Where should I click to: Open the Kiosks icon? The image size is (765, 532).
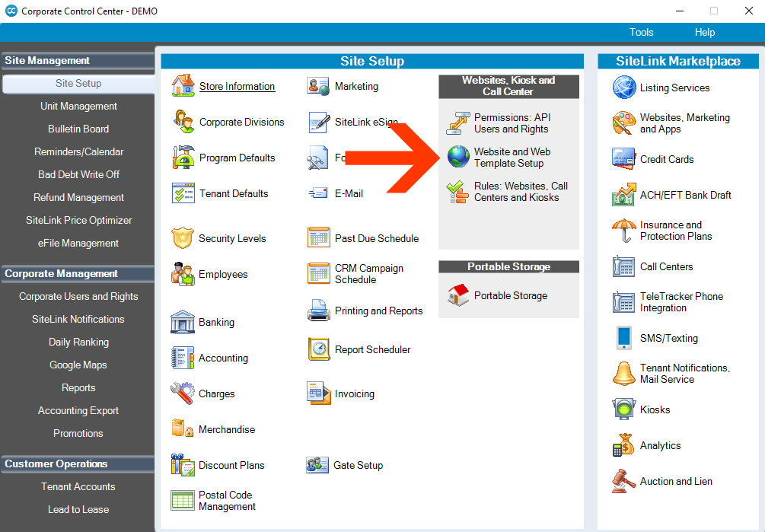point(624,409)
